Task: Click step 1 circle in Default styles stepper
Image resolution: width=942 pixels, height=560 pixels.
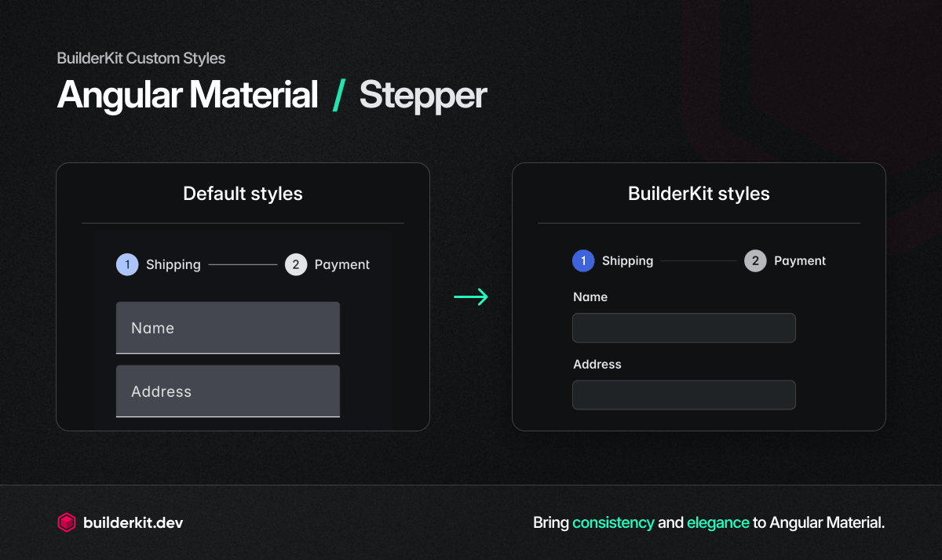Action: [127, 264]
